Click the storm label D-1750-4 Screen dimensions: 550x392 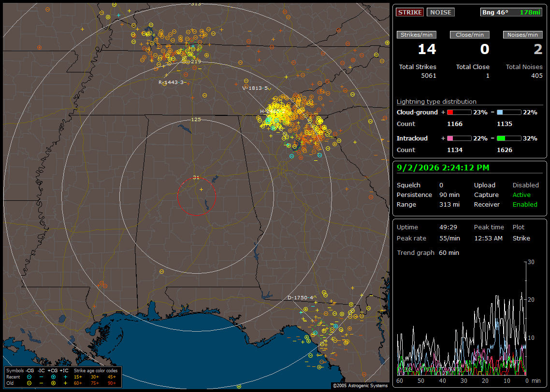click(300, 297)
